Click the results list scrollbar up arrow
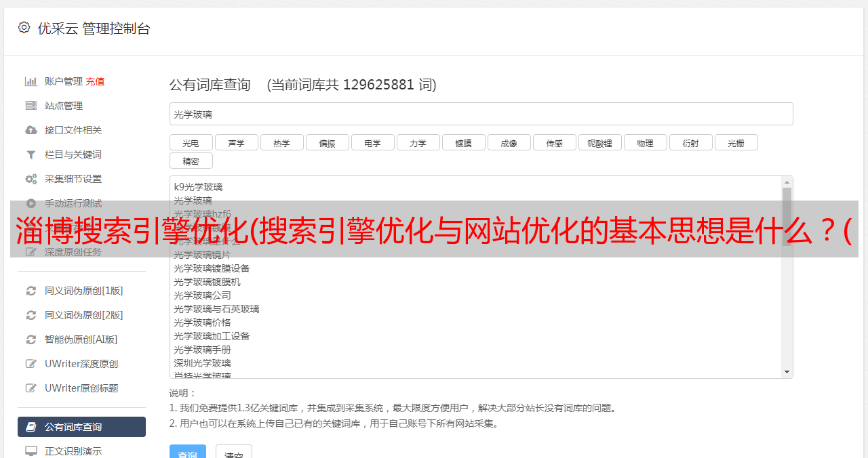Screen dimensions: 868x458 [x=787, y=182]
